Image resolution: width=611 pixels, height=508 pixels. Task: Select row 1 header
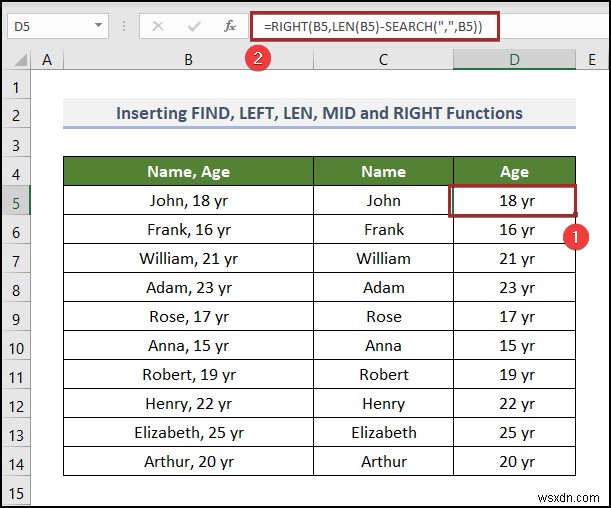click(16, 87)
